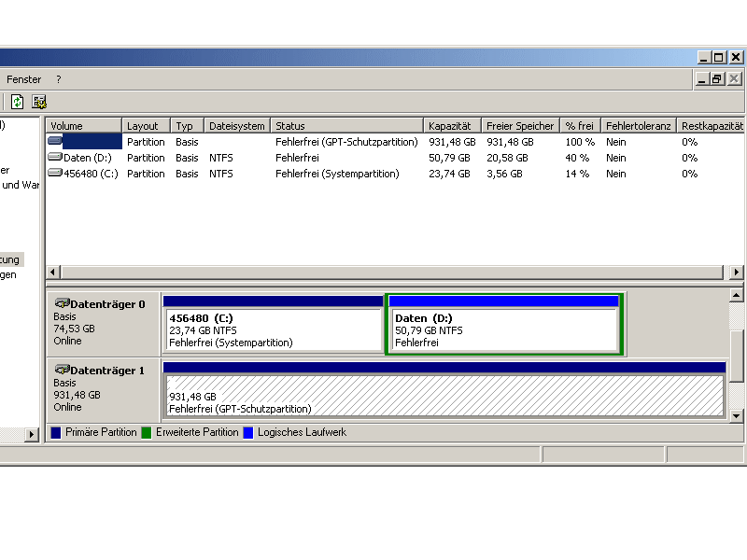Click the 74,53 GB size of Datenträger 0
Image resolution: width=747 pixels, height=560 pixels.
click(75, 329)
